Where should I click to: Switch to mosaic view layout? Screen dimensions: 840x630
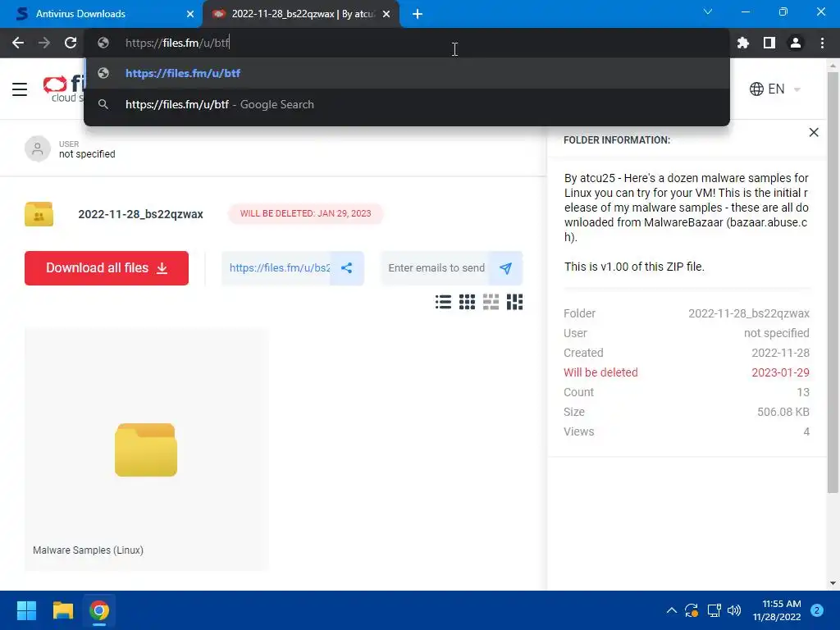pyautogui.click(x=515, y=302)
